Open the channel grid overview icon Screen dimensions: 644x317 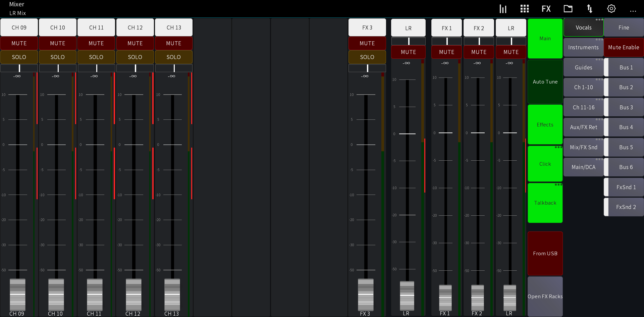pyautogui.click(x=524, y=8)
